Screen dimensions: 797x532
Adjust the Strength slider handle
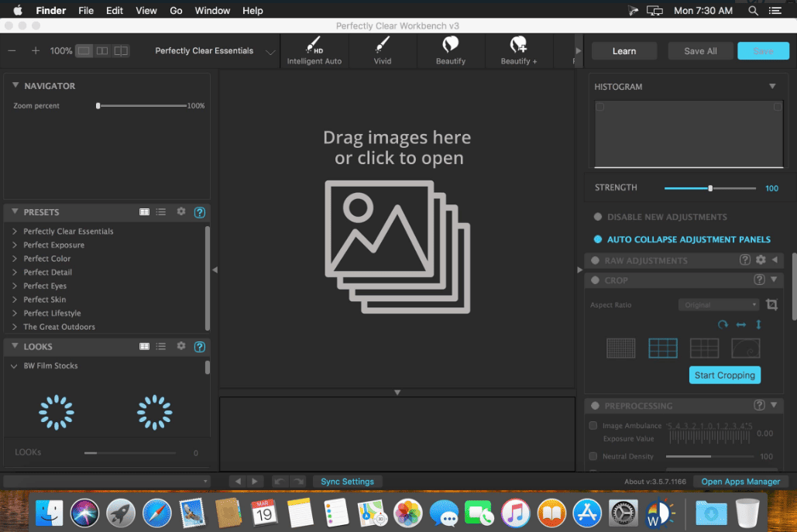coord(710,188)
